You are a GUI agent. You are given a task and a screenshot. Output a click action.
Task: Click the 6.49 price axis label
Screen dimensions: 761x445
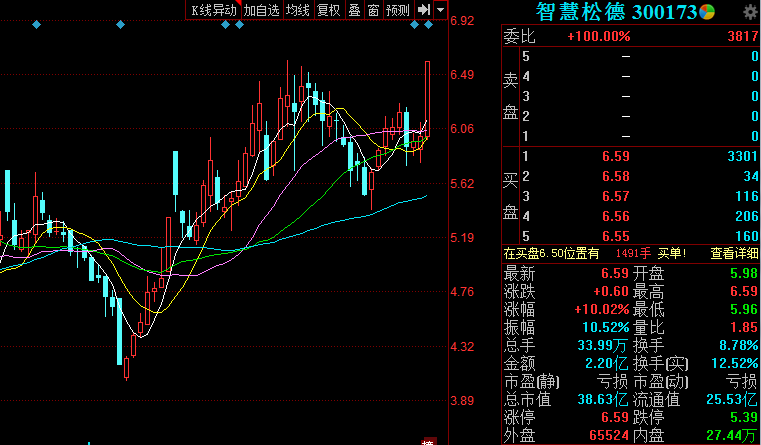coord(462,75)
